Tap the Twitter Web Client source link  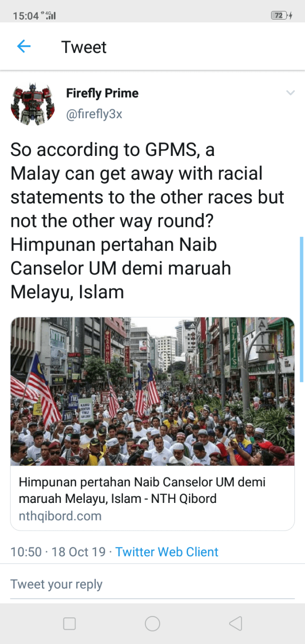[x=167, y=552]
